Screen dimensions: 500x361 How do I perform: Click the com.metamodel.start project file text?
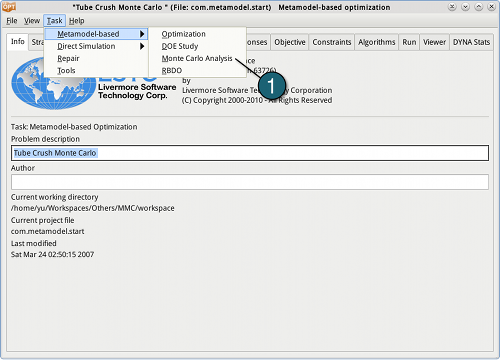[47, 231]
